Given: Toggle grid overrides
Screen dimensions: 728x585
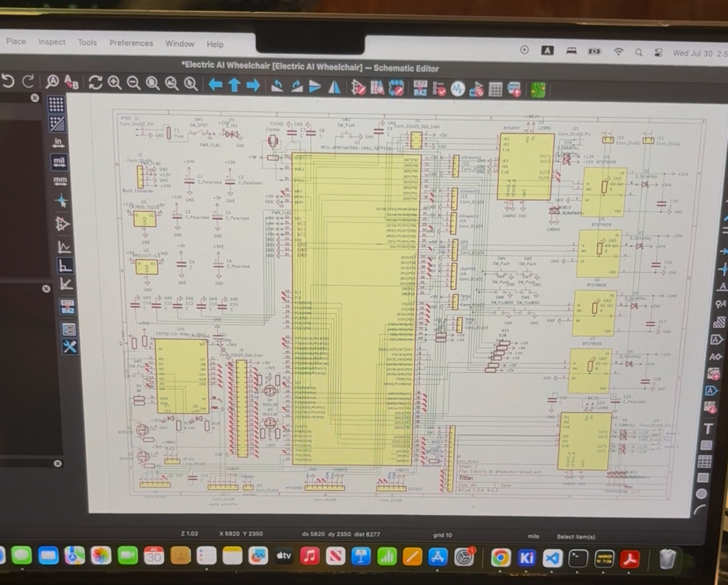Looking at the screenshot, I should (56, 123).
